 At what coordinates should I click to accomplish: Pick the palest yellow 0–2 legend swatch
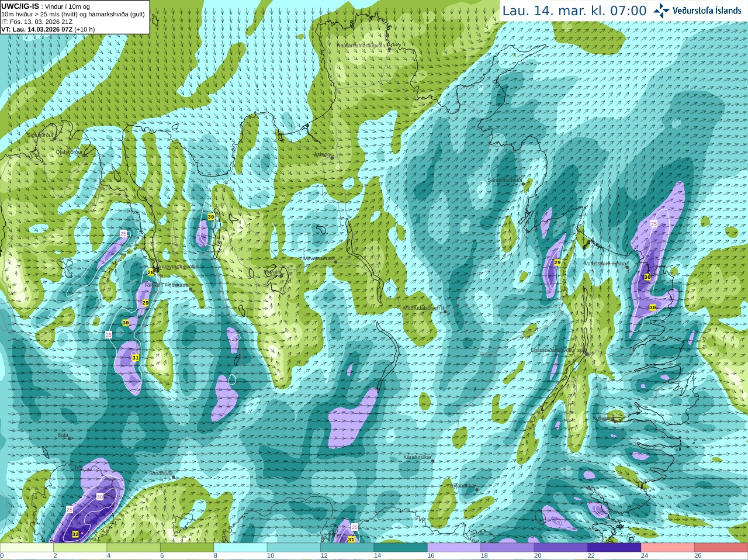27,548
